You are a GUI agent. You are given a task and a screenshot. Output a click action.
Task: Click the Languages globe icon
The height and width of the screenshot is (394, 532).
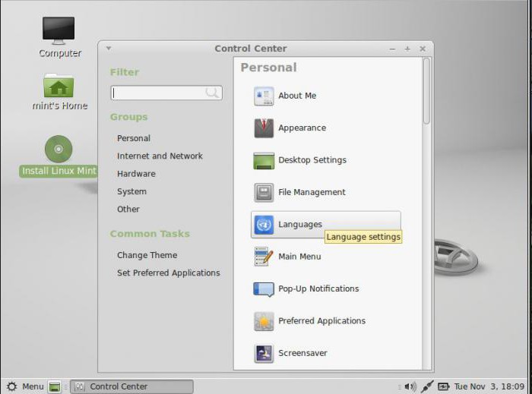[x=264, y=225]
